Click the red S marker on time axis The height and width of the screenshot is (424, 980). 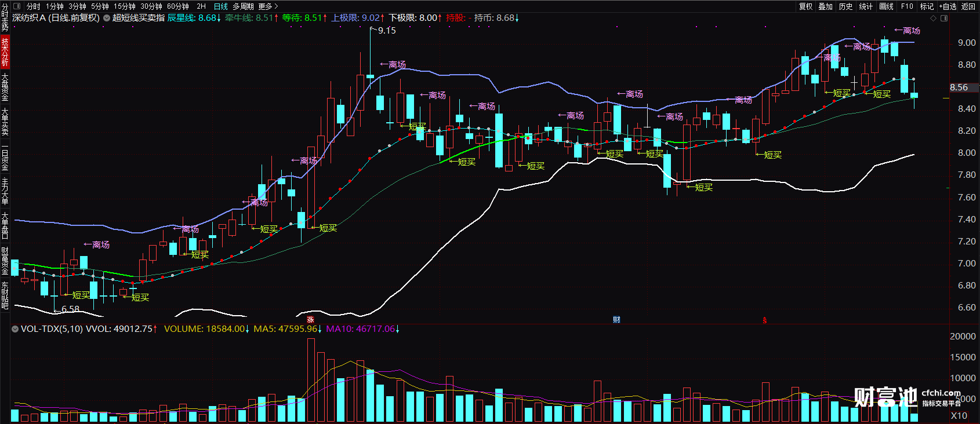(764, 320)
